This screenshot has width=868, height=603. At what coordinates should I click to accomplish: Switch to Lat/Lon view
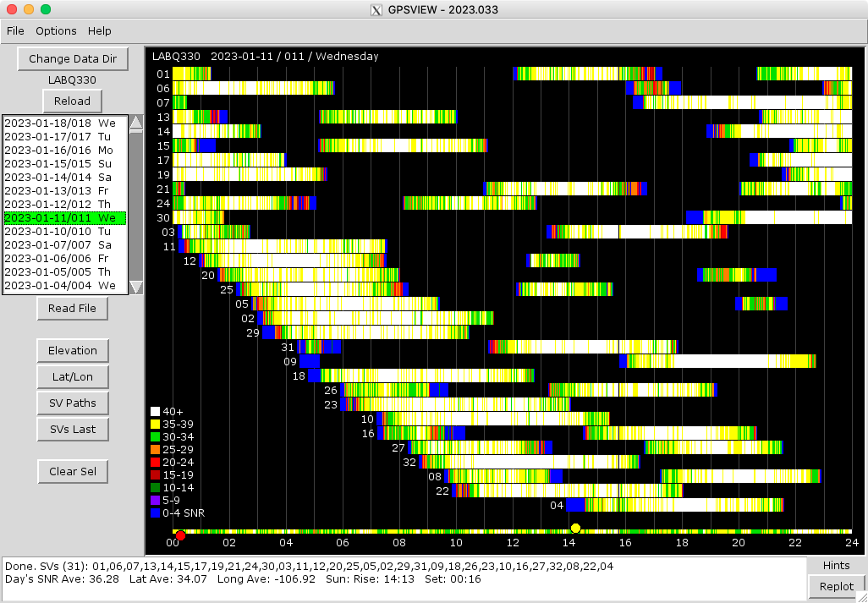point(73,376)
